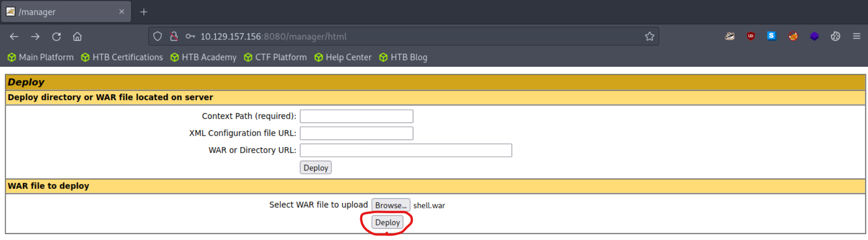Open a new browser tab

tap(144, 12)
